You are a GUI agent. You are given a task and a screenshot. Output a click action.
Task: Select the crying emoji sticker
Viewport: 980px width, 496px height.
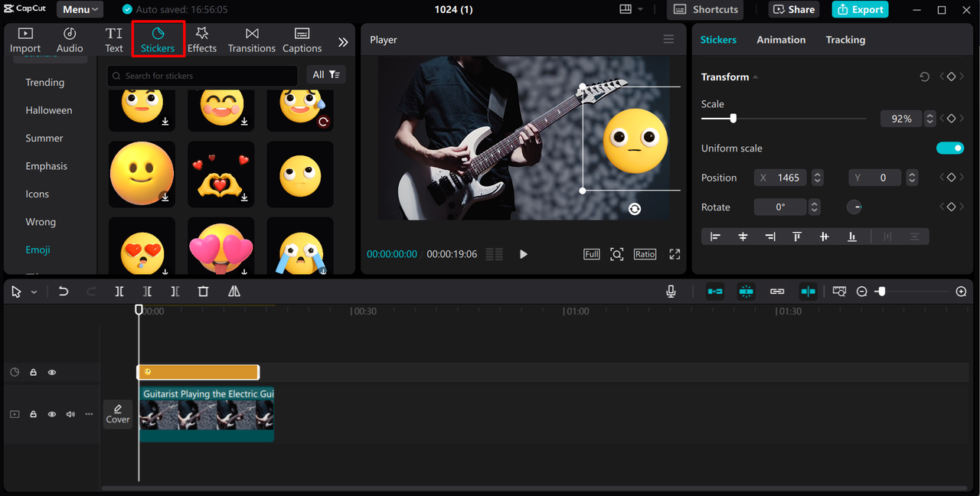pos(300,246)
